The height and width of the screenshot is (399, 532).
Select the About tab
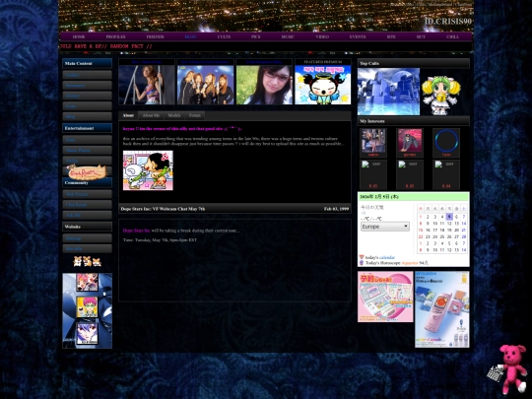[128, 115]
